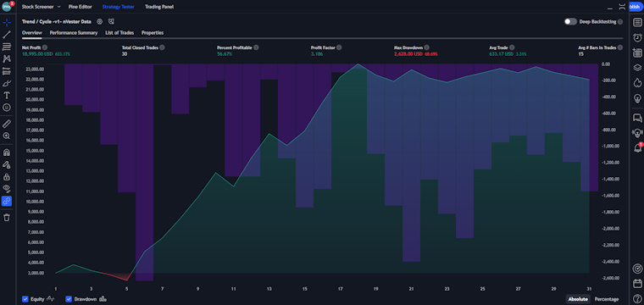This screenshot has height=305, width=644.
Task: Select the ruler measure tool
Action: (x=7, y=124)
